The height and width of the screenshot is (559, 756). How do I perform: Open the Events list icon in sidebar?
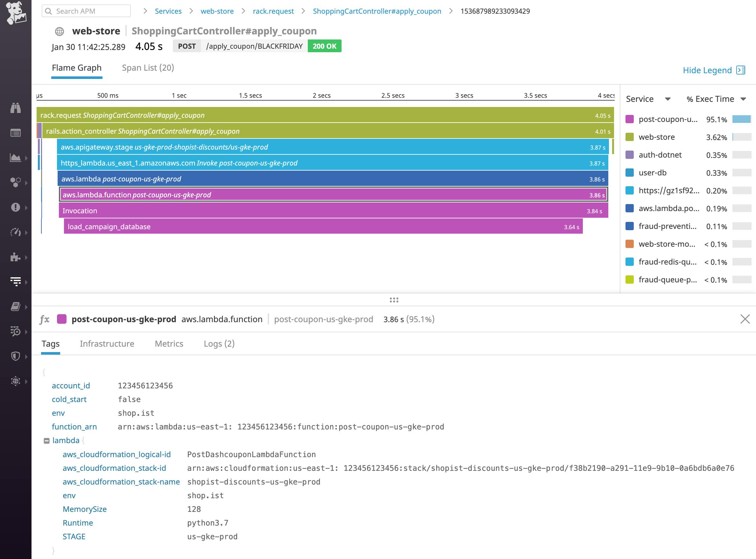(16, 133)
